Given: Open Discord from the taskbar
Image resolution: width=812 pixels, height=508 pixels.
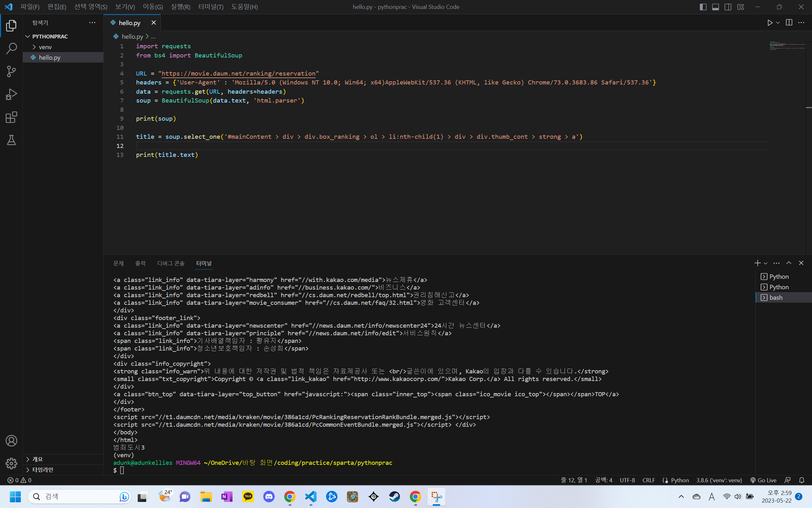Looking at the screenshot, I should pos(269,497).
